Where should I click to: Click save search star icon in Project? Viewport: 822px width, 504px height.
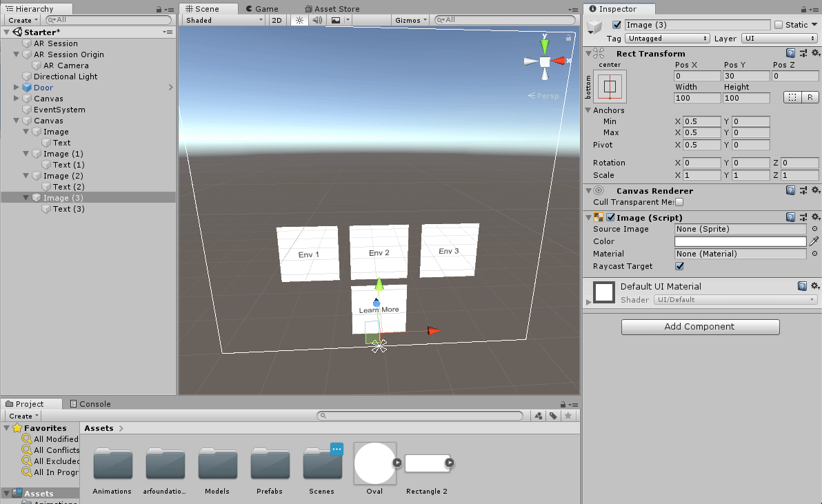568,416
